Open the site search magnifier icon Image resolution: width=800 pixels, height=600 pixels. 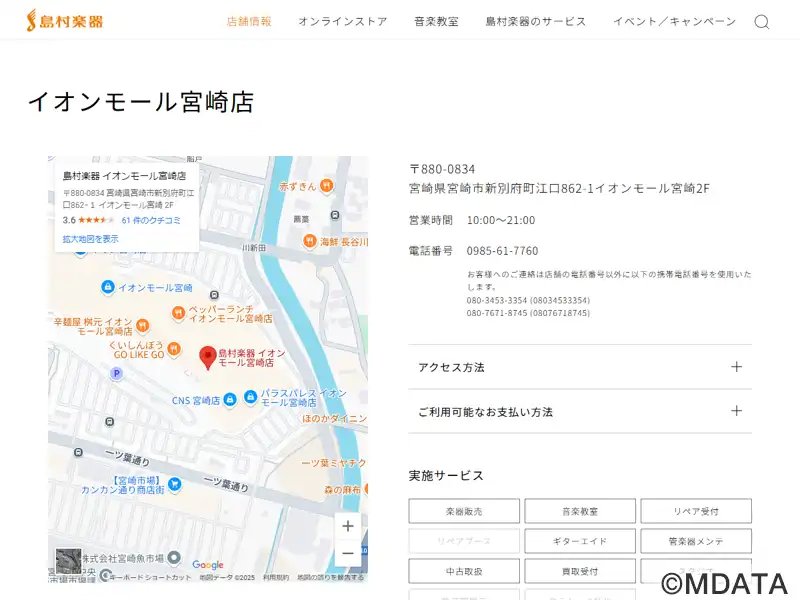pos(762,22)
